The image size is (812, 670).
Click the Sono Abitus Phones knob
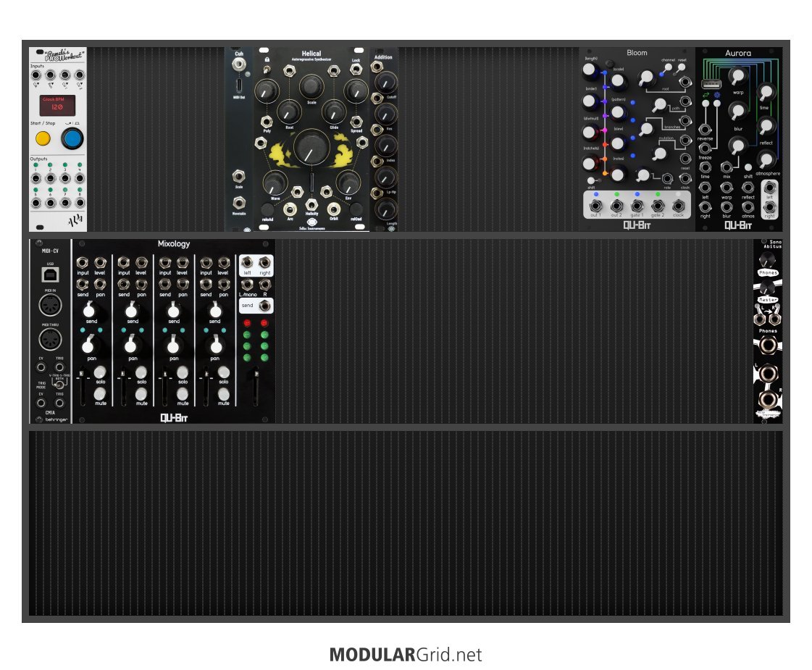(x=767, y=259)
